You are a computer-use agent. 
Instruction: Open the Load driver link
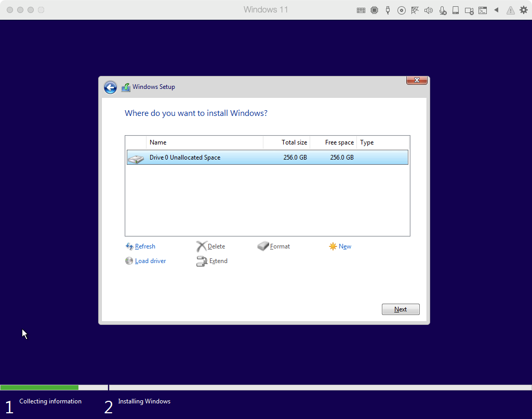(x=150, y=261)
